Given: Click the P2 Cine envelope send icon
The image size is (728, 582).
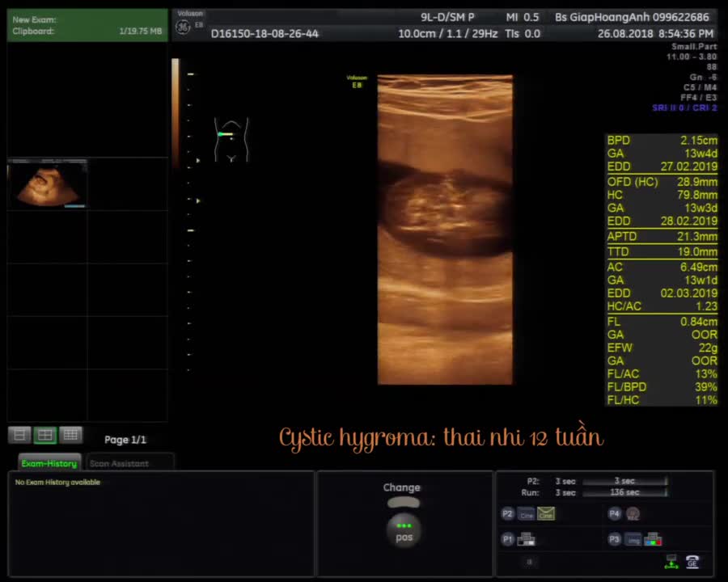Looking at the screenshot, I should pos(546,514).
